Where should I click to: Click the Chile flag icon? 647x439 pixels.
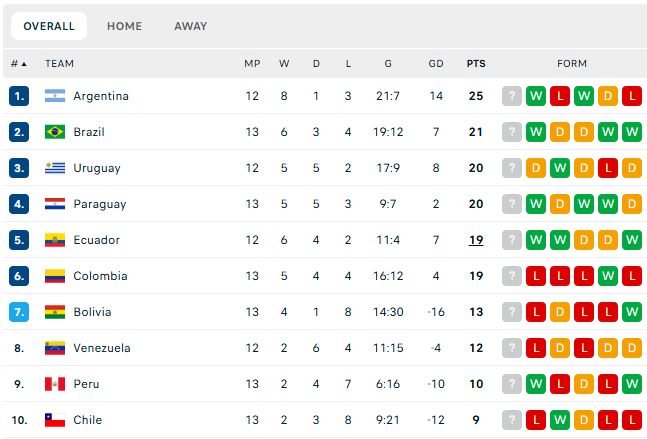[55, 420]
